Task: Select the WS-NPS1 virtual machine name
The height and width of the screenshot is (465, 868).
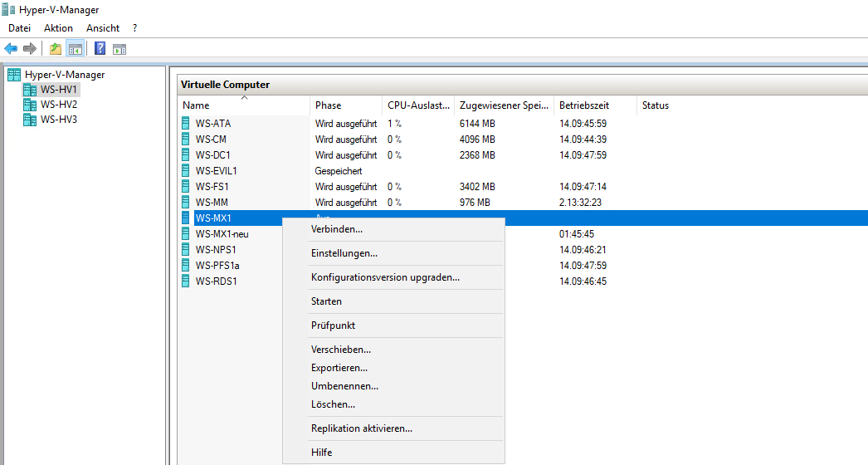Action: tap(216, 250)
